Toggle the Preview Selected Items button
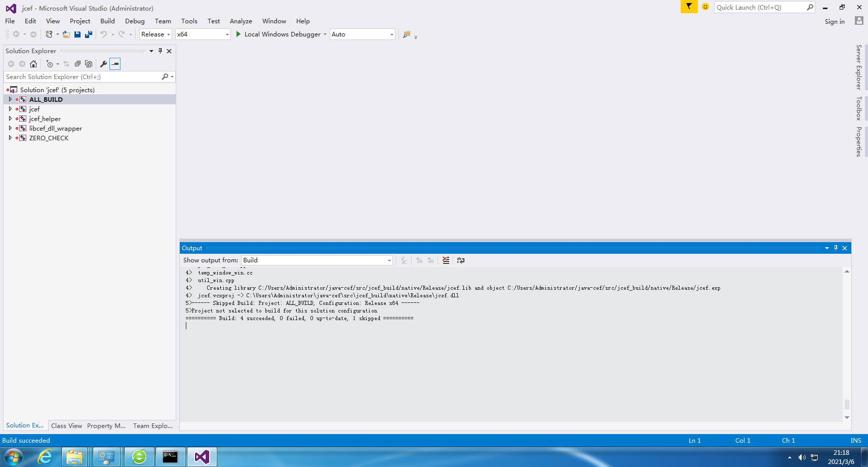868x467 pixels. pos(115,64)
